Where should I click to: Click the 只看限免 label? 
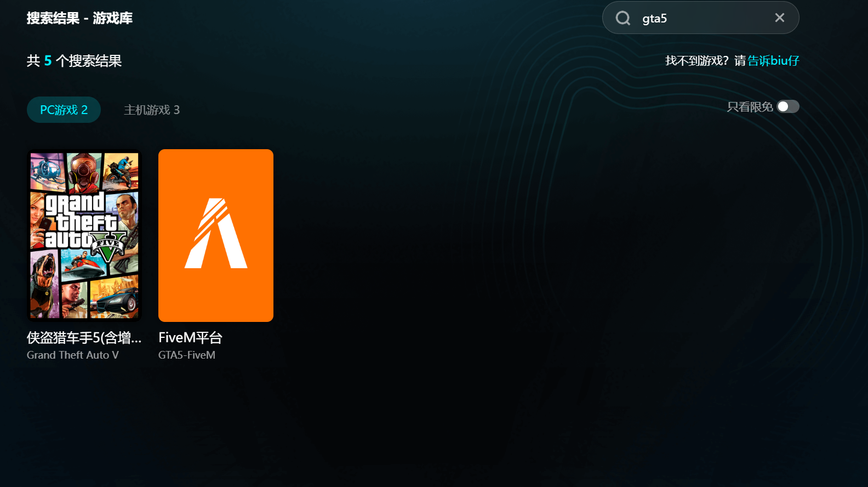(750, 107)
